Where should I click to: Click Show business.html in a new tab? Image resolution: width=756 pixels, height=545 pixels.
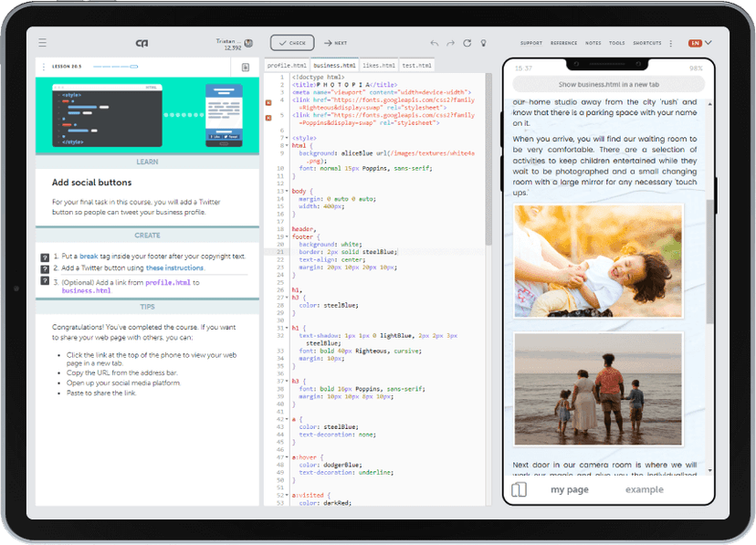(x=607, y=83)
